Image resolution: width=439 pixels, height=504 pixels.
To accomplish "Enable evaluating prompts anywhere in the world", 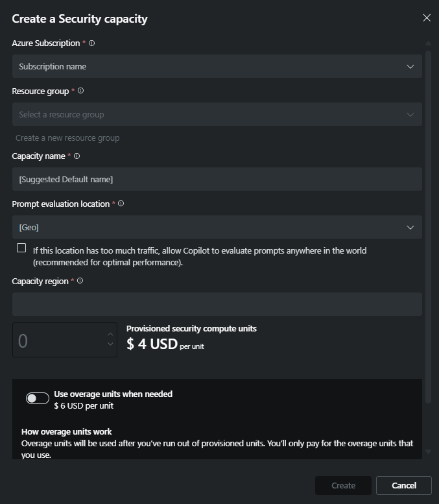I will [x=21, y=248].
